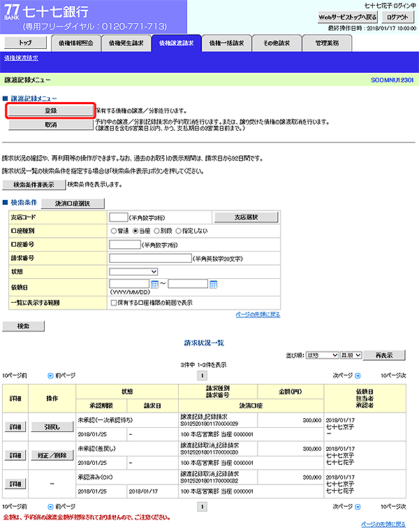Viewport: 419px width, 532px height.
Task: Focus the 依頼日 end date field
Action: 188,284
